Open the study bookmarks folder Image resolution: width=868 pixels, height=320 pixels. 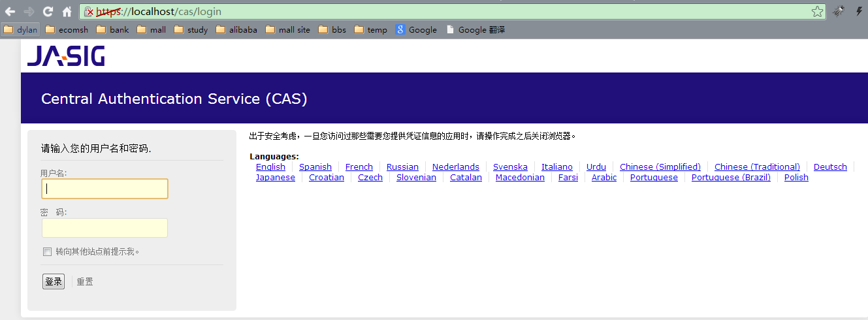point(191,29)
